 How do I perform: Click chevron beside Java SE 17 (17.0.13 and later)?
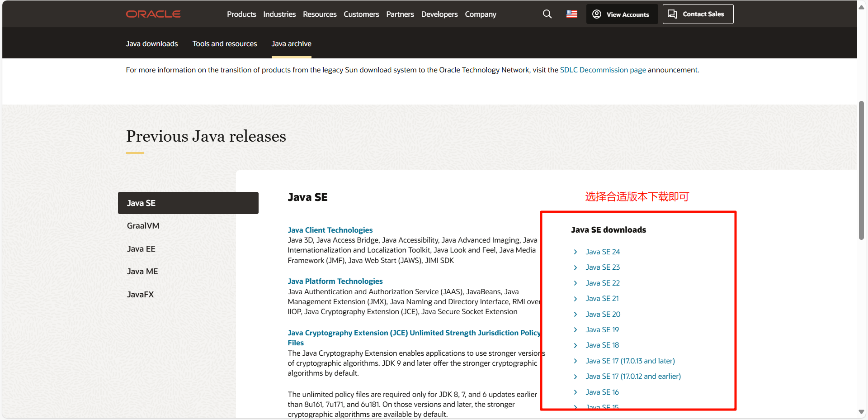[x=576, y=361]
